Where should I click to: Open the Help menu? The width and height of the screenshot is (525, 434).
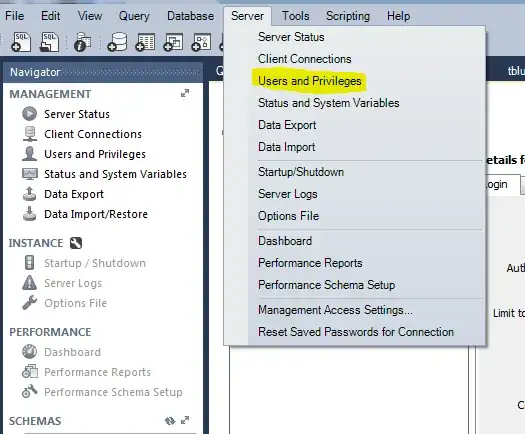tap(398, 16)
